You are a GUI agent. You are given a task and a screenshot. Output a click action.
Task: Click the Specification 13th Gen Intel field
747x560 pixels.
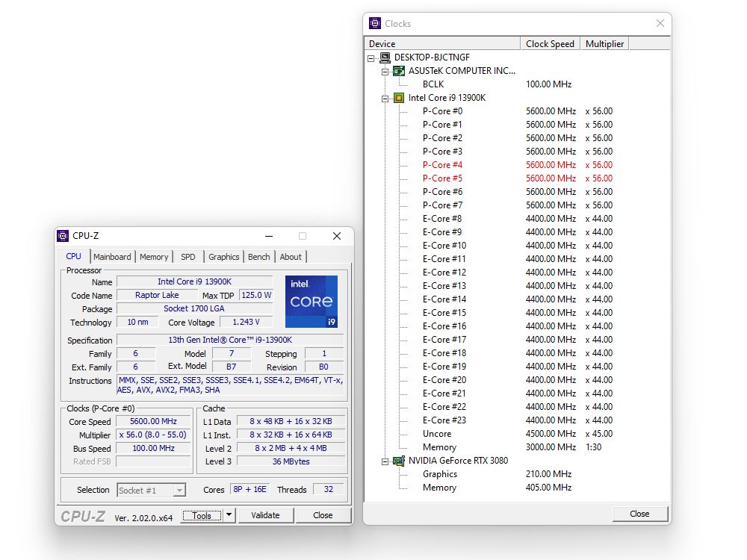click(230, 340)
